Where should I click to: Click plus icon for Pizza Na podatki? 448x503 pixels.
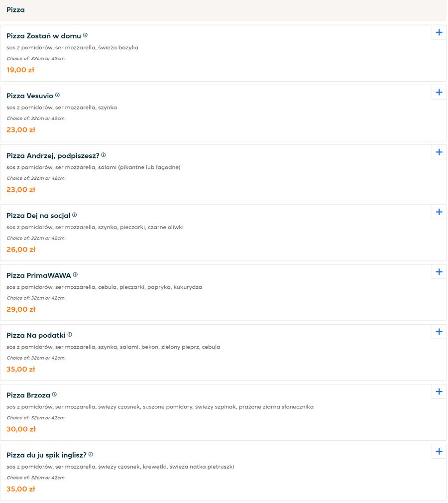click(x=439, y=332)
